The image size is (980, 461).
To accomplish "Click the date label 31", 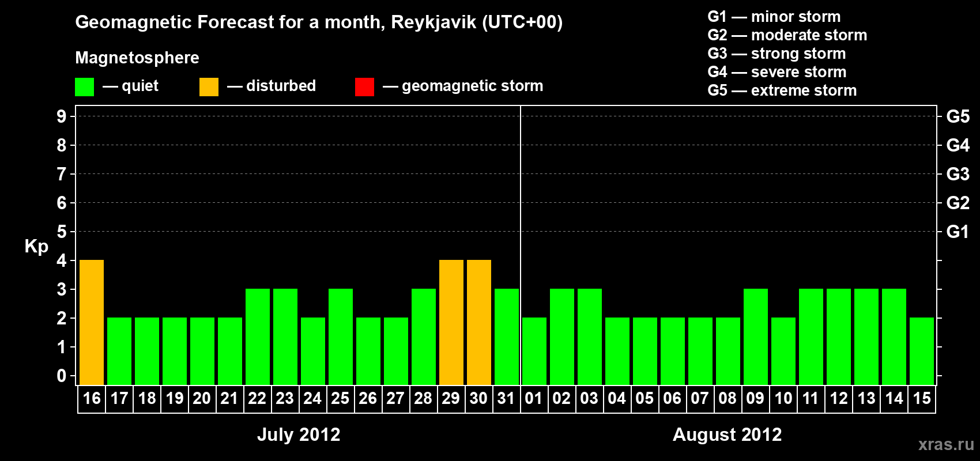I will point(506,398).
